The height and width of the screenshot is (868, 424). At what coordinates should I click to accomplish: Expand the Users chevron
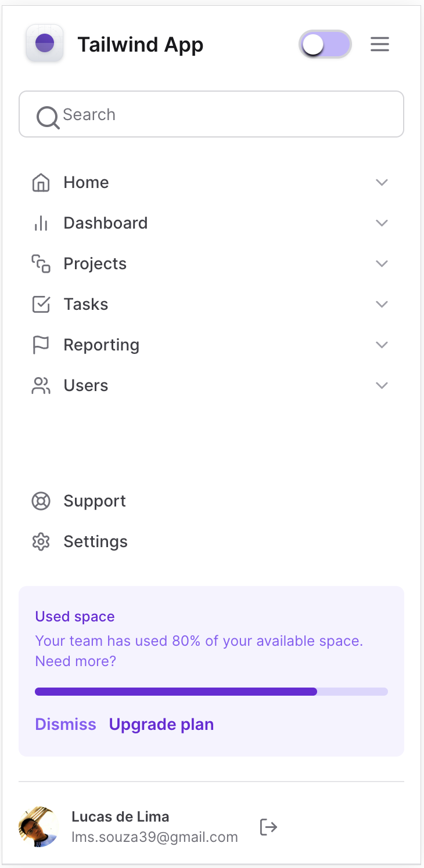coord(382,386)
